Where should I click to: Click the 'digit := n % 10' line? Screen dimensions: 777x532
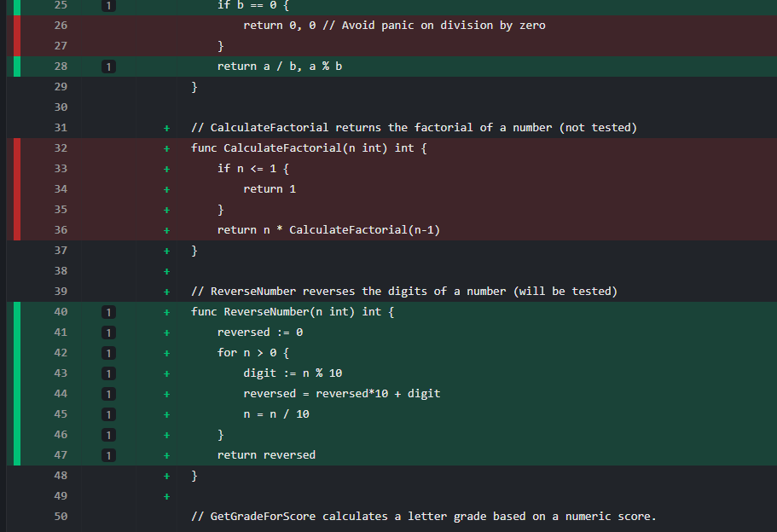click(x=292, y=373)
